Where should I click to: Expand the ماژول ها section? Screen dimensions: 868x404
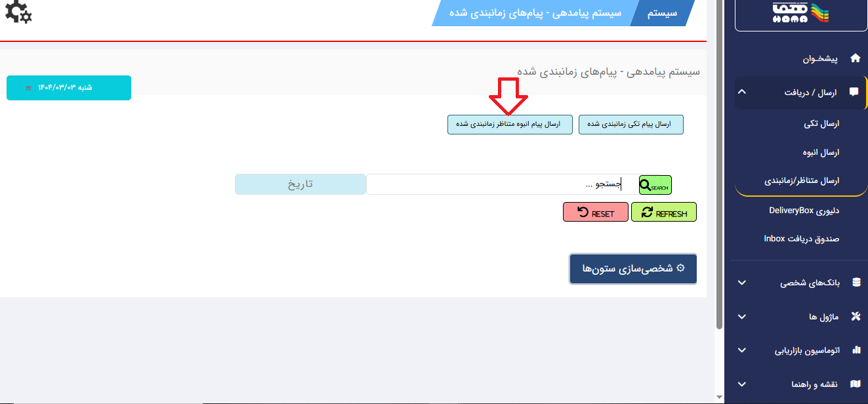click(742, 317)
